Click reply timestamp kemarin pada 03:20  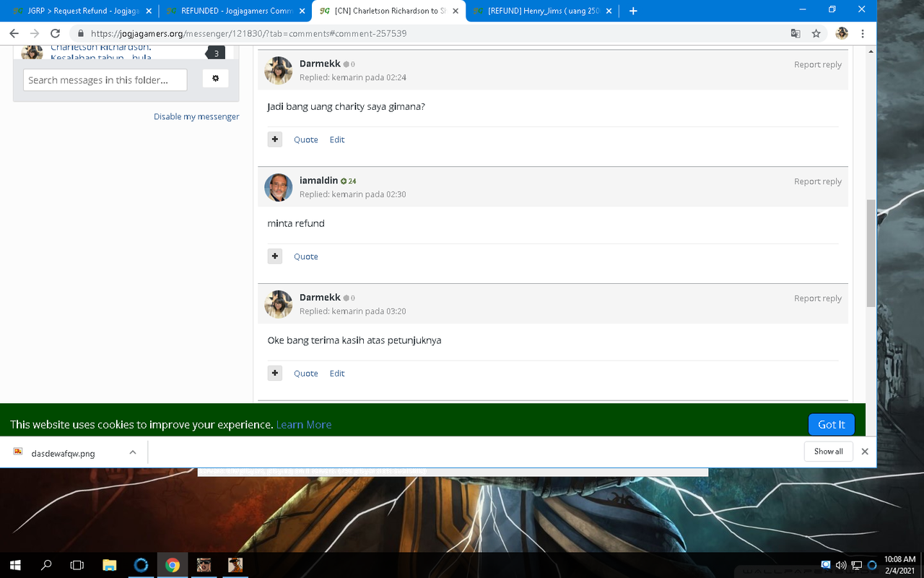[x=369, y=311]
